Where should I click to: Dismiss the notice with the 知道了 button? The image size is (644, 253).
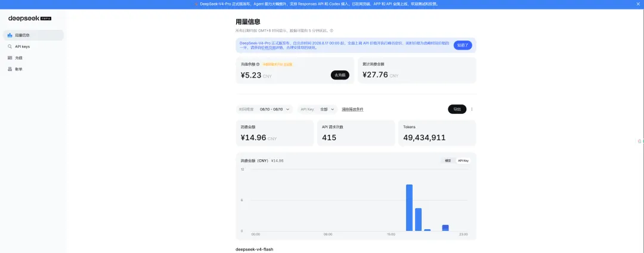[x=463, y=45]
